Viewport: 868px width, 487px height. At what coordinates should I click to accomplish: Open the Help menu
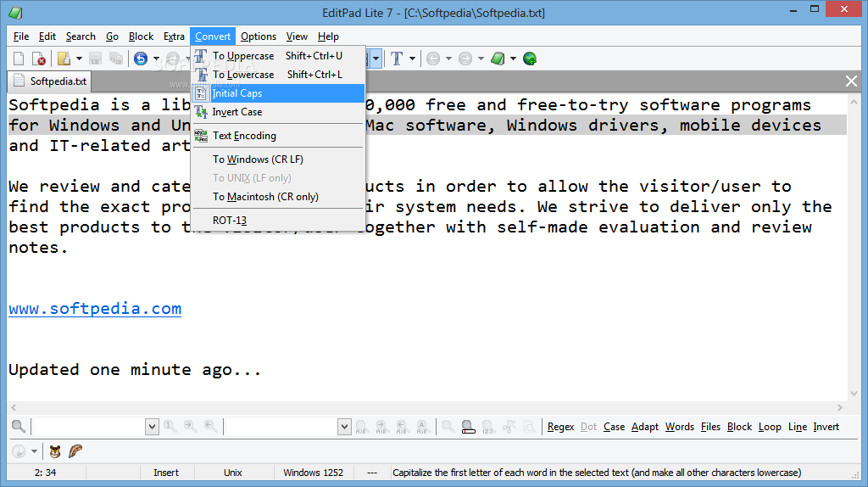click(328, 36)
